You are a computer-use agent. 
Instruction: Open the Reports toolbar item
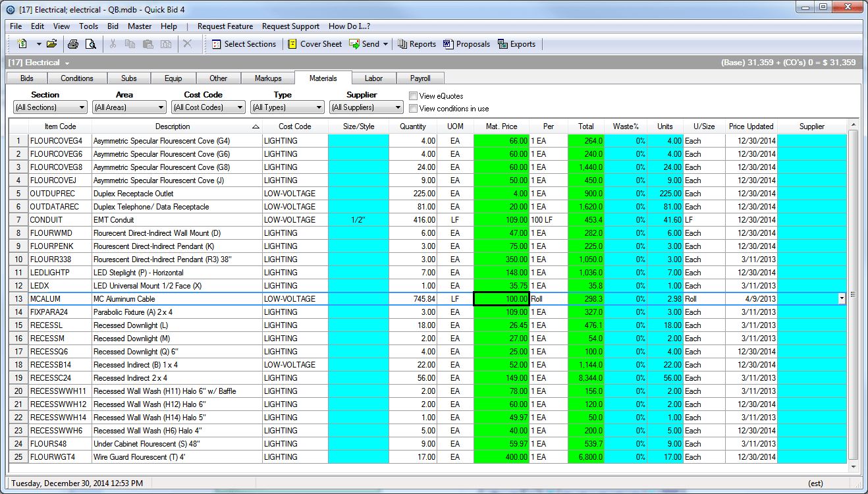click(416, 44)
